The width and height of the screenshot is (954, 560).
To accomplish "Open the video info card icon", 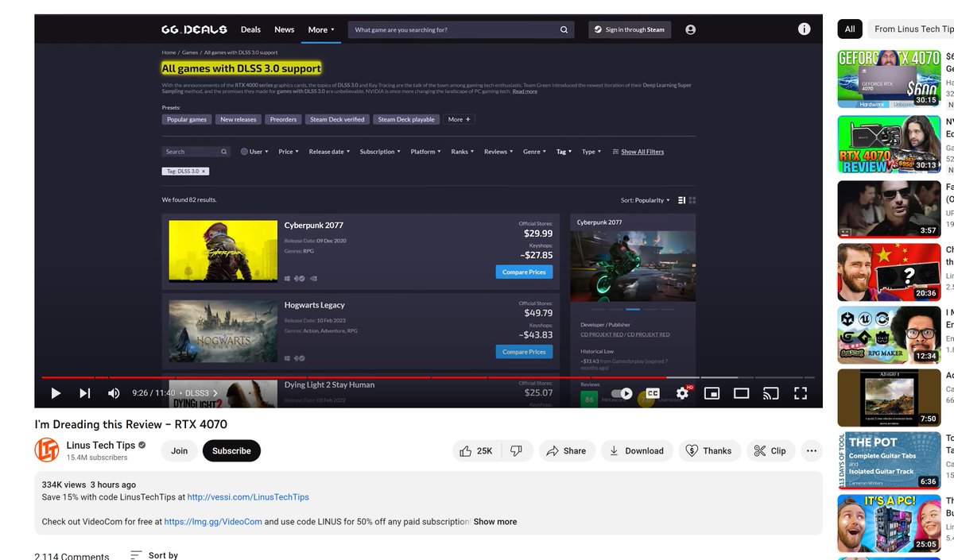I will pos(804,29).
